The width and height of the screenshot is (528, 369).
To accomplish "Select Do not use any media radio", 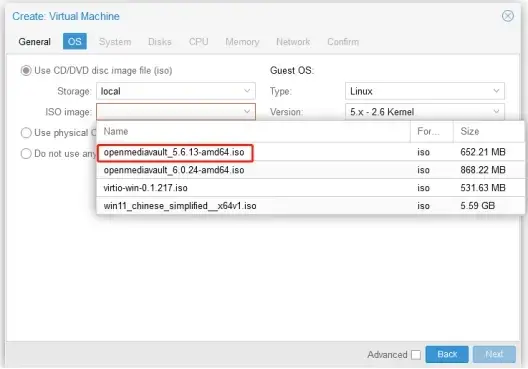I will (26, 154).
